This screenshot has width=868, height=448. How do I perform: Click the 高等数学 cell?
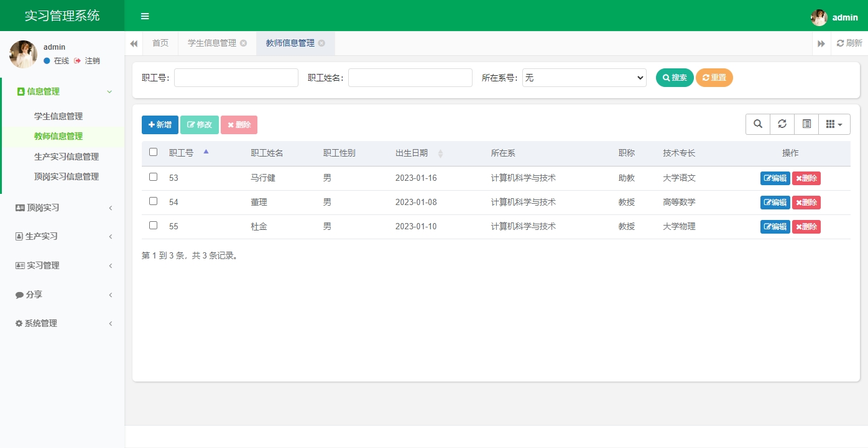click(x=679, y=202)
